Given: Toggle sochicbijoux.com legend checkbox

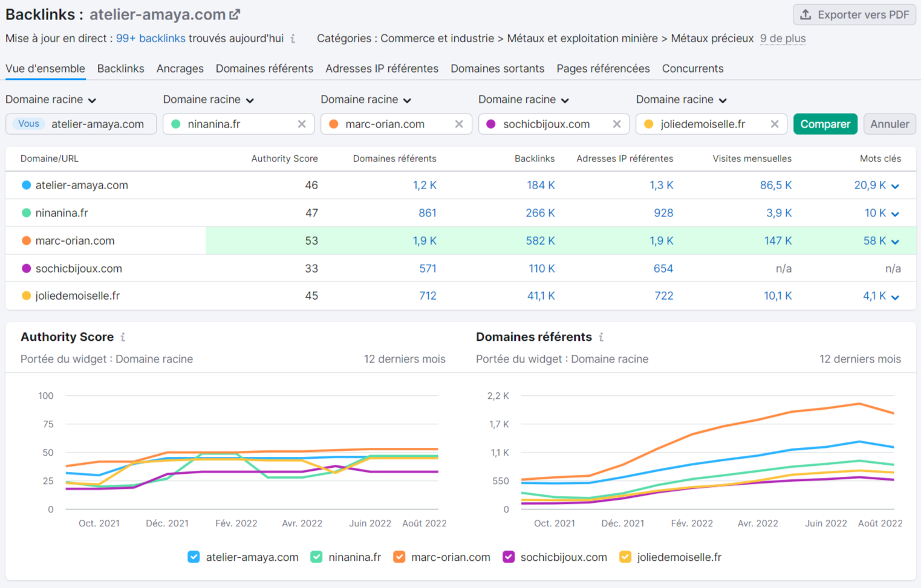Looking at the screenshot, I should 509,557.
